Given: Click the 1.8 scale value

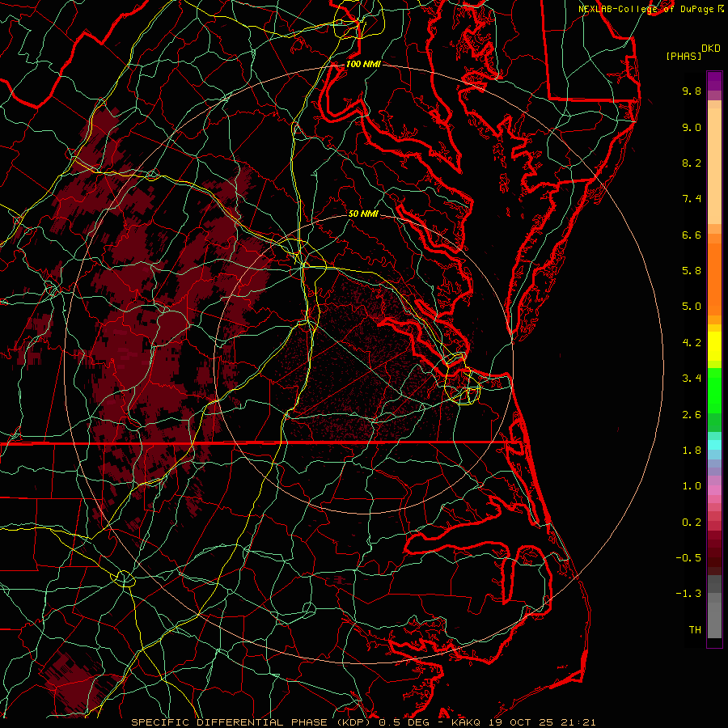Looking at the screenshot, I should (692, 451).
